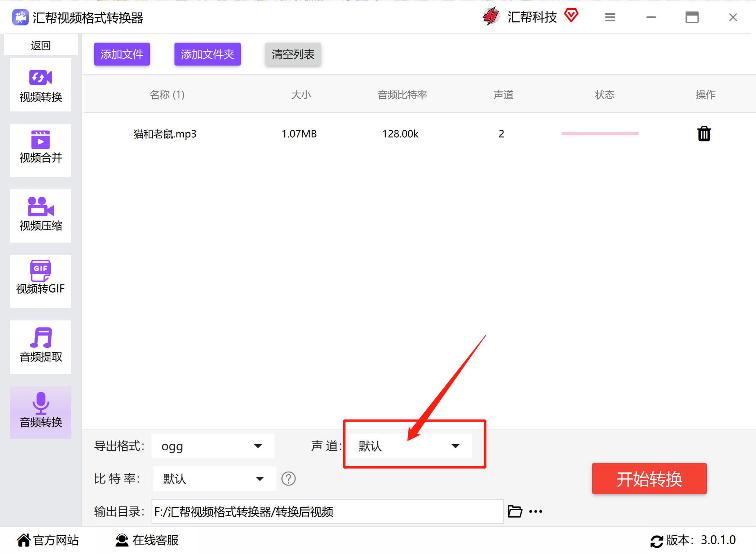
Task: Minimize the converter window
Action: pos(651,17)
